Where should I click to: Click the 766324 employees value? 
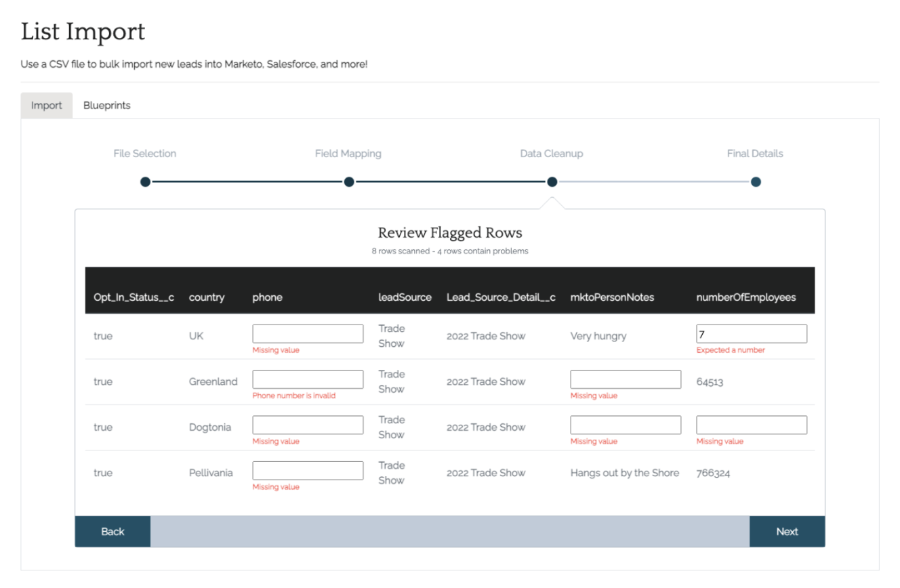713,473
